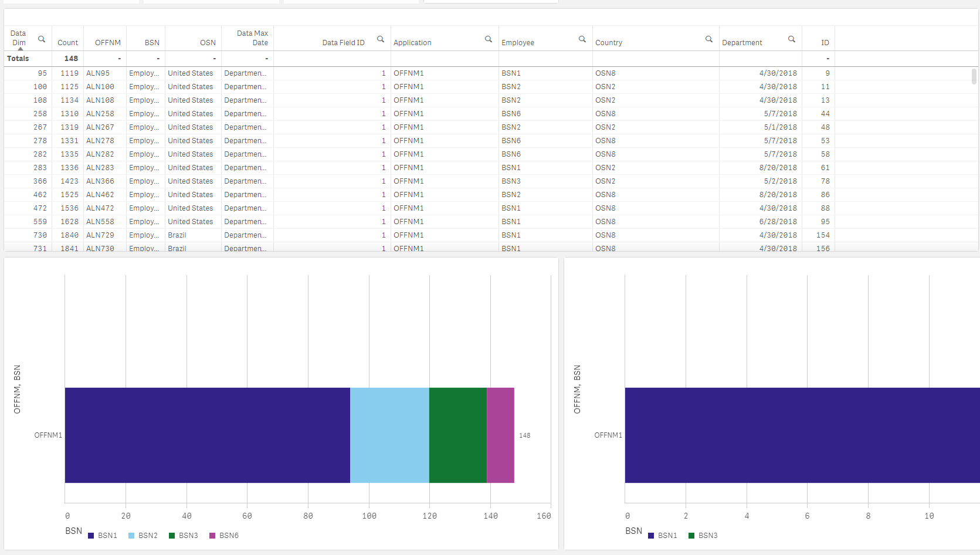Click the ALN95 cell
Viewport: 980px width, 555px height.
pyautogui.click(x=98, y=73)
